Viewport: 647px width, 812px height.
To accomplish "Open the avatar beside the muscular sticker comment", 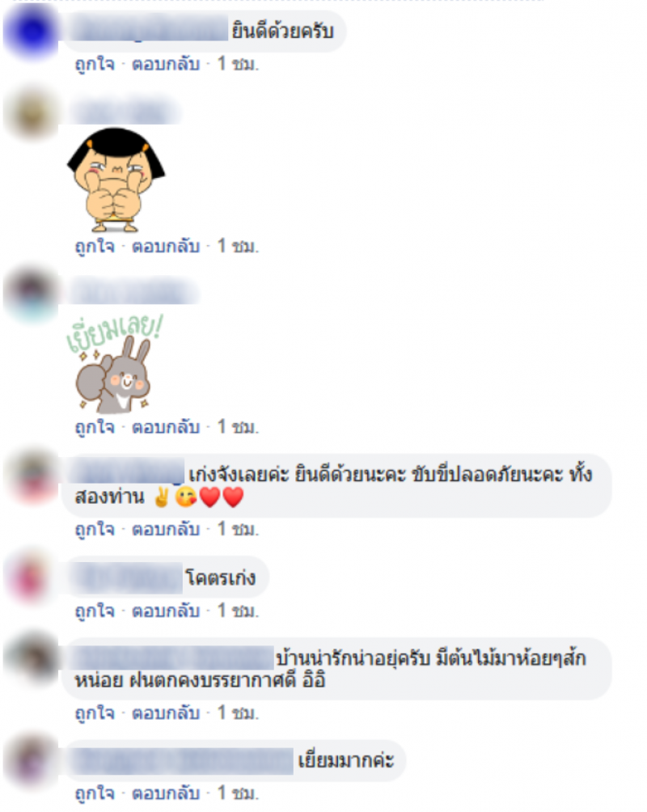I will 31,115.
